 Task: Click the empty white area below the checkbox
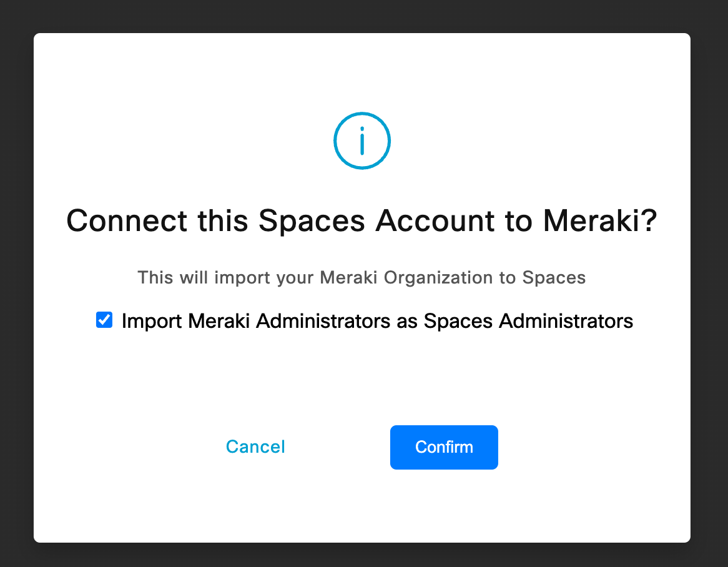tap(362, 375)
